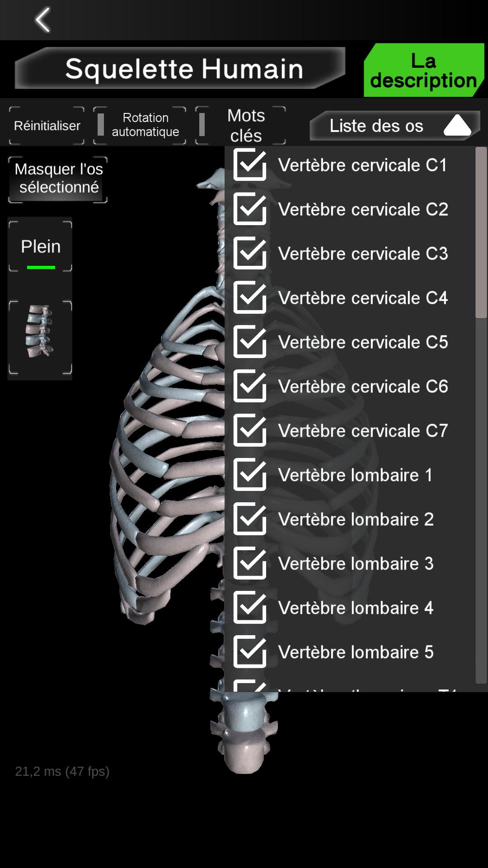Toggle the Mots clés option

240,125
